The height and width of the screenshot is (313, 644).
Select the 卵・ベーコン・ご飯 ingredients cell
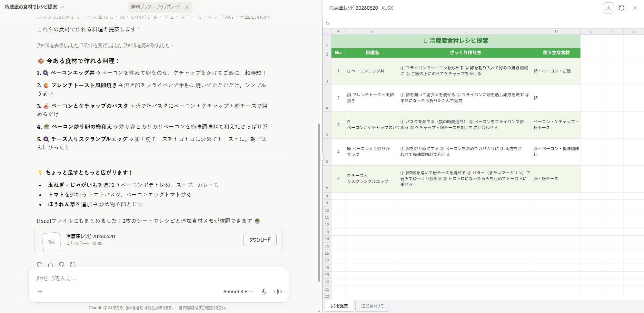coord(556,71)
